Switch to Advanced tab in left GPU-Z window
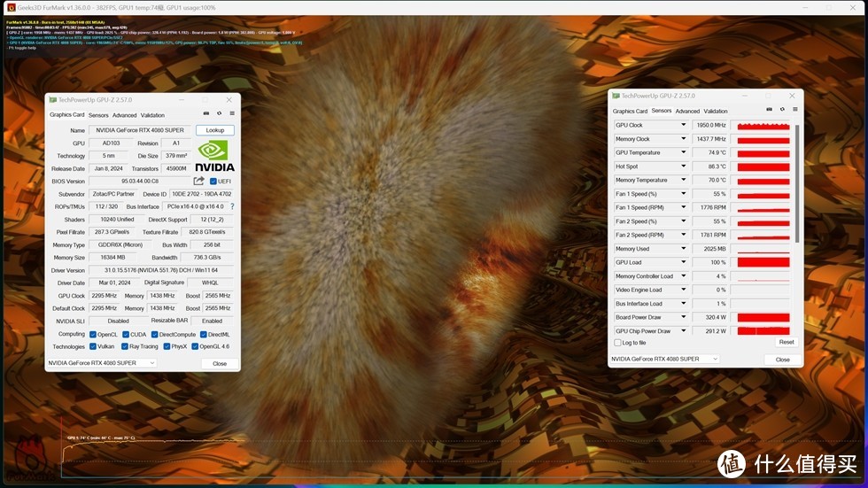This screenshot has height=488, width=868. (x=125, y=115)
